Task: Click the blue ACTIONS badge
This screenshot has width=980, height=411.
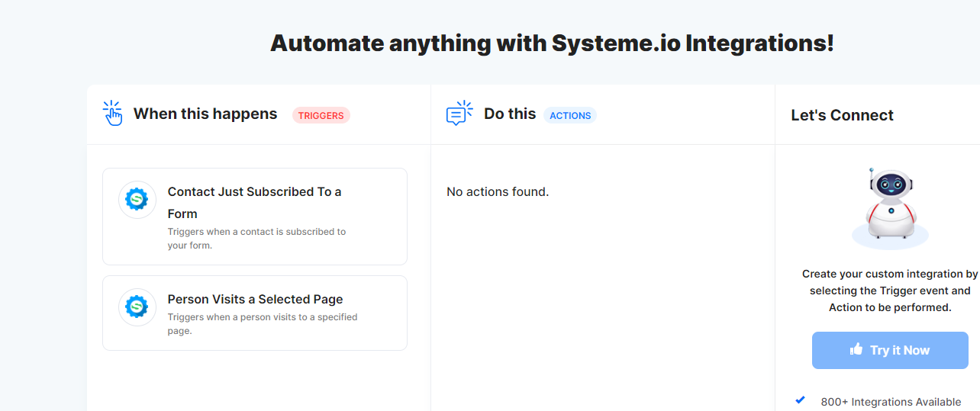Action: point(570,115)
